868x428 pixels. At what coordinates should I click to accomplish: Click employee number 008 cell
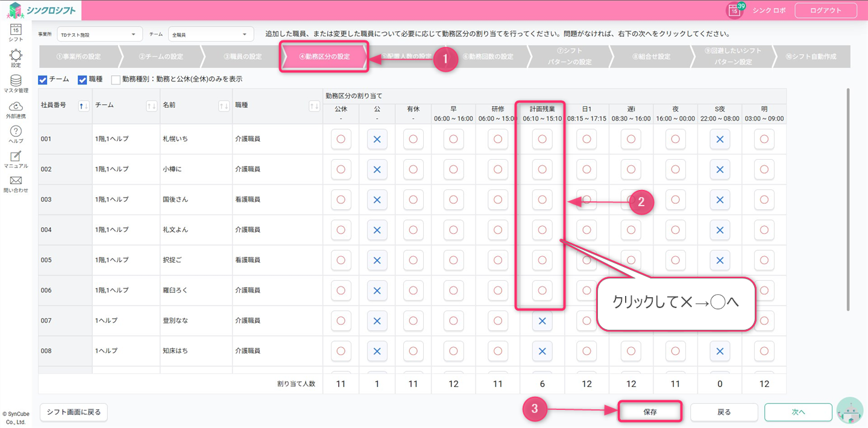(65, 351)
